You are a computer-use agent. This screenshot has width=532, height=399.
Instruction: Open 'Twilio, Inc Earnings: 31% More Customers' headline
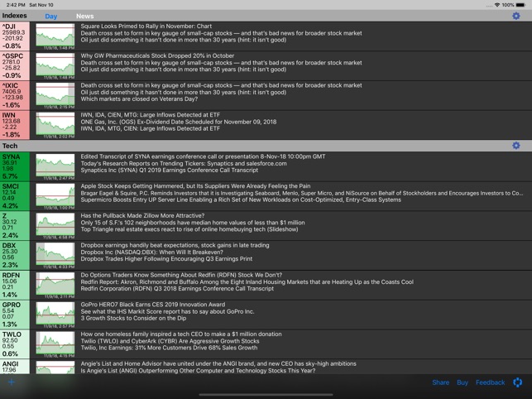pyautogui.click(x=169, y=348)
